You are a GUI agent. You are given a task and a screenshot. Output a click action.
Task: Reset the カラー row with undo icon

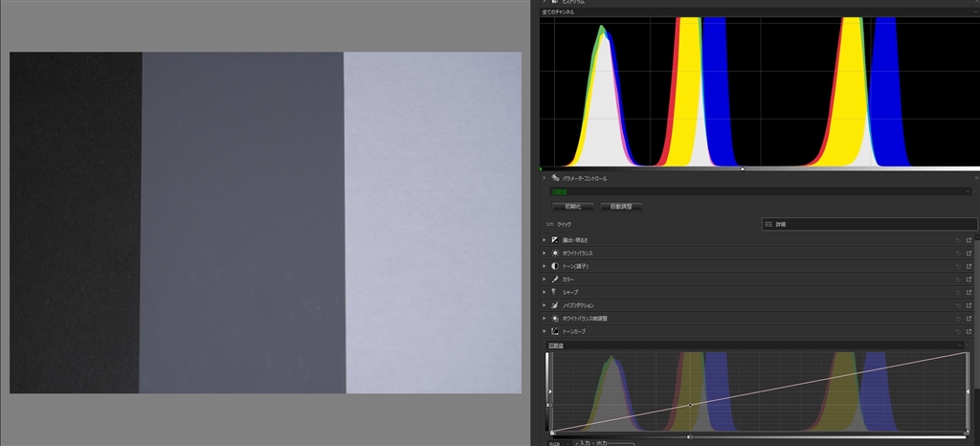click(x=958, y=279)
